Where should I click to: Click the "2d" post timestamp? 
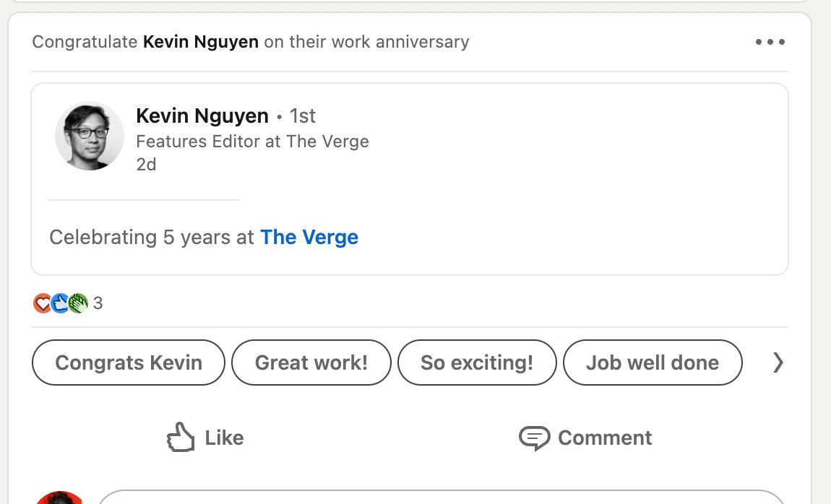point(146,165)
